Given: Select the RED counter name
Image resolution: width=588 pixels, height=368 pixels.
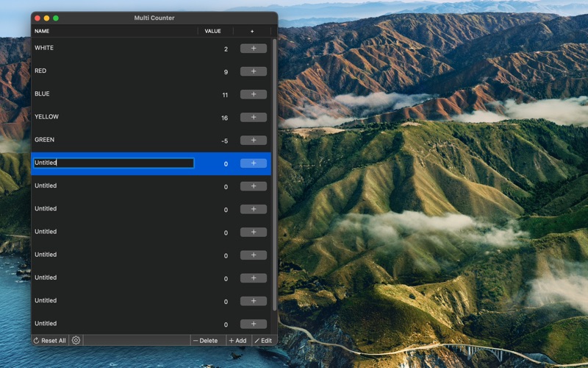Looking at the screenshot, I should click(x=40, y=71).
